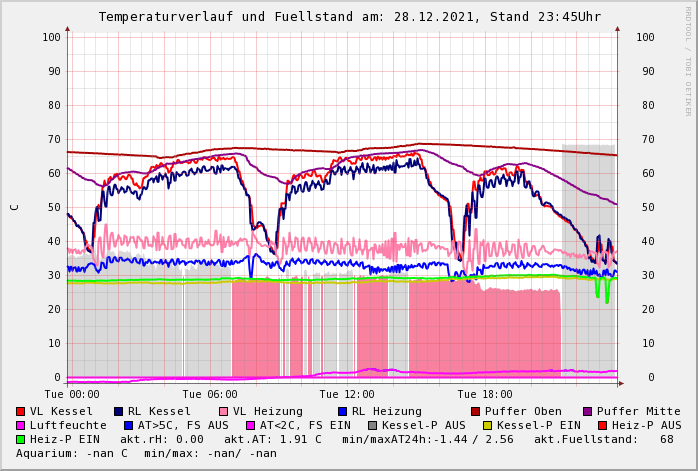698x471 pixels.
Task: Click the red VL Kessel legend swatch
Action: (21, 411)
